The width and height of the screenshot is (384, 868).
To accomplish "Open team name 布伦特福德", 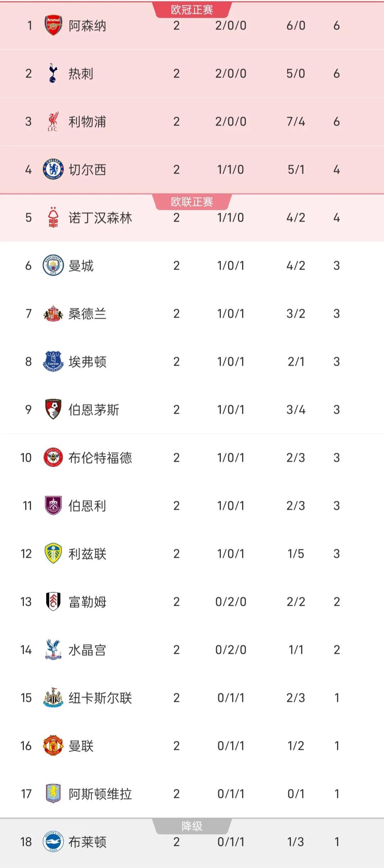I will (x=100, y=458).
